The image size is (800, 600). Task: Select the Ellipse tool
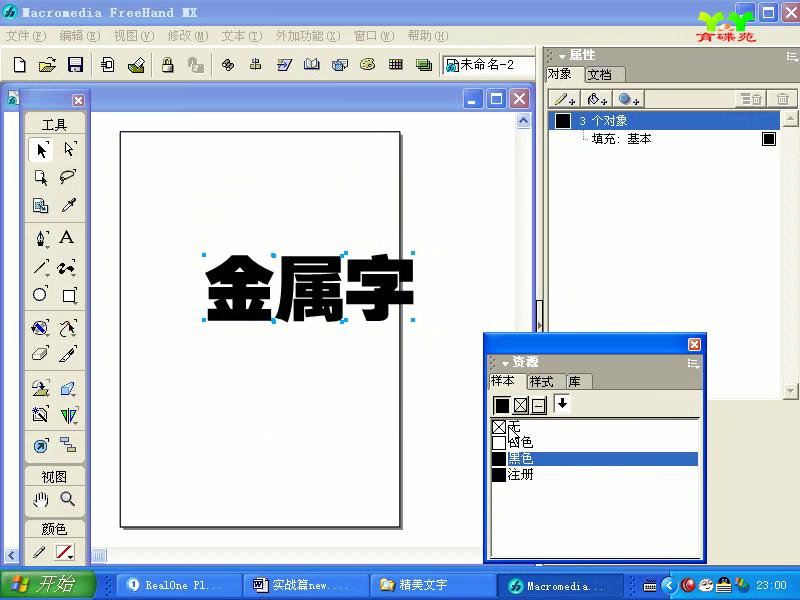point(40,295)
